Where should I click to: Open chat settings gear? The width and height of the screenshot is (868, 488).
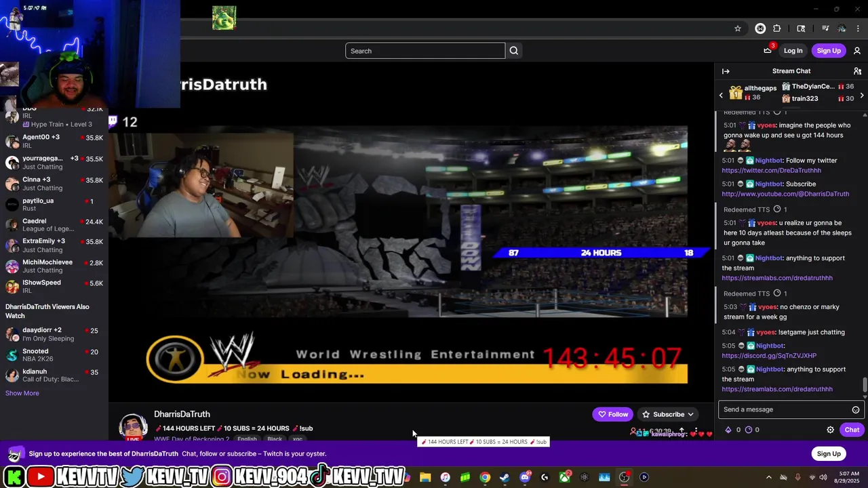tap(830, 430)
